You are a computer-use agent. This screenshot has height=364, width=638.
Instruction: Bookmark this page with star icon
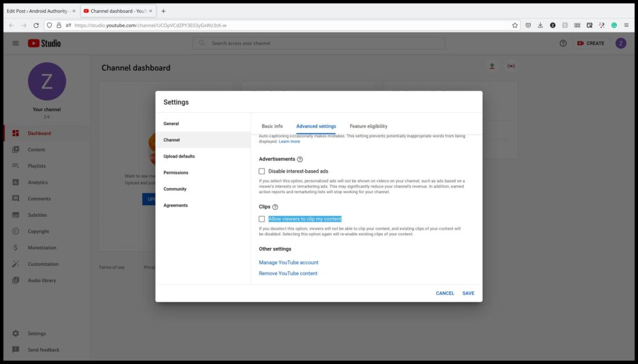click(x=515, y=25)
